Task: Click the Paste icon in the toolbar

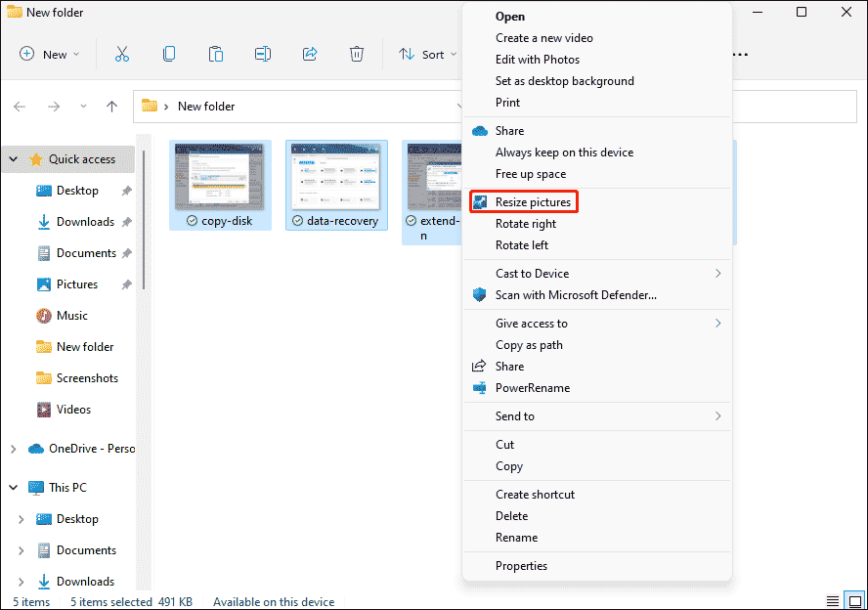Action: (215, 54)
